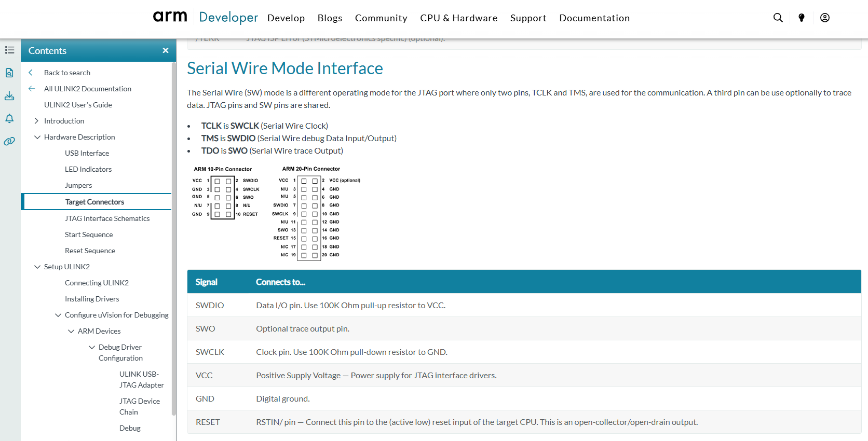Click the search magnifier icon
Image resolution: width=868 pixels, height=441 pixels.
coord(778,18)
